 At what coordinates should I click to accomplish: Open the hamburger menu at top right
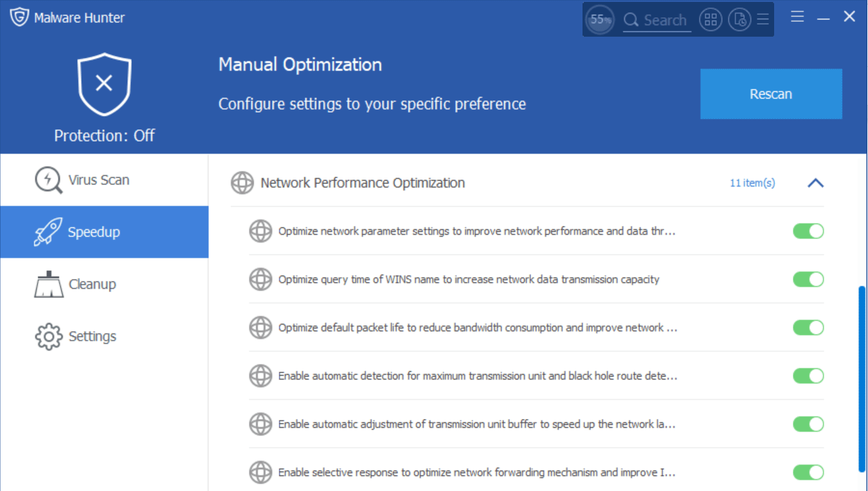coord(797,16)
